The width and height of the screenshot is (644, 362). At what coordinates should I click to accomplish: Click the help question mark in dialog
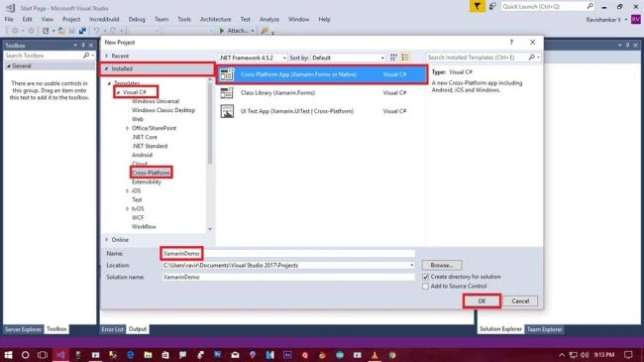pos(511,43)
